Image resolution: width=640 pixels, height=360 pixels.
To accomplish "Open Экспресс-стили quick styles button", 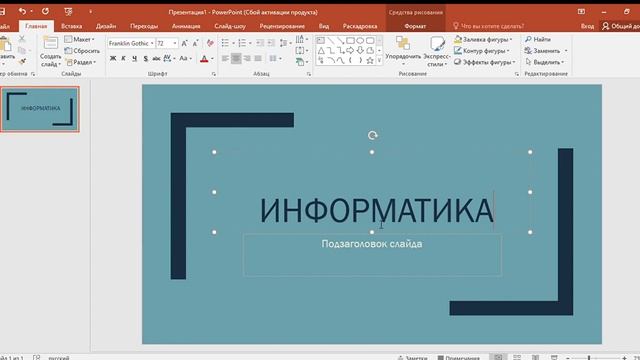I will point(437,51).
